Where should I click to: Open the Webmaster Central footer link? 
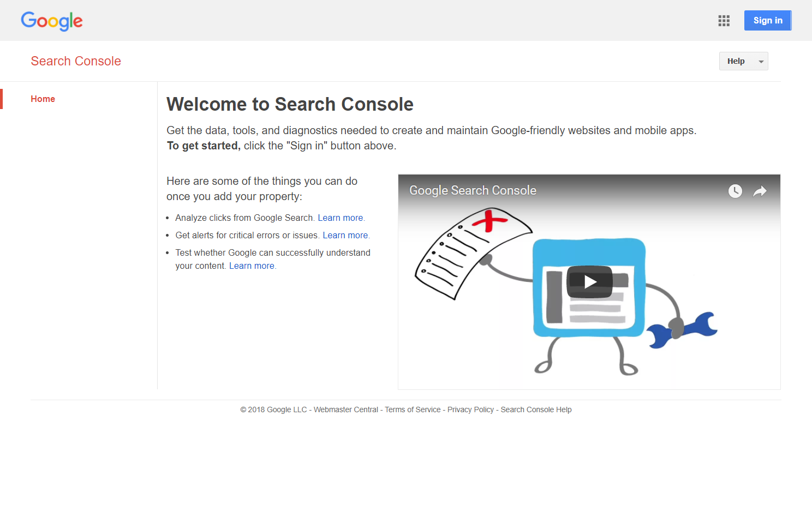click(x=345, y=409)
